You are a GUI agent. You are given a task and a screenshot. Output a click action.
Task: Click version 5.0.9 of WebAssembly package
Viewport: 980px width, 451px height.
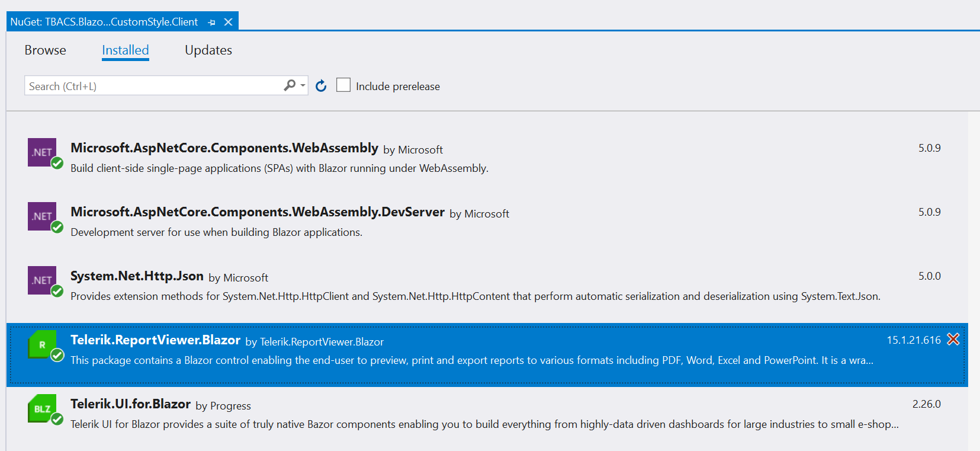[x=930, y=148]
